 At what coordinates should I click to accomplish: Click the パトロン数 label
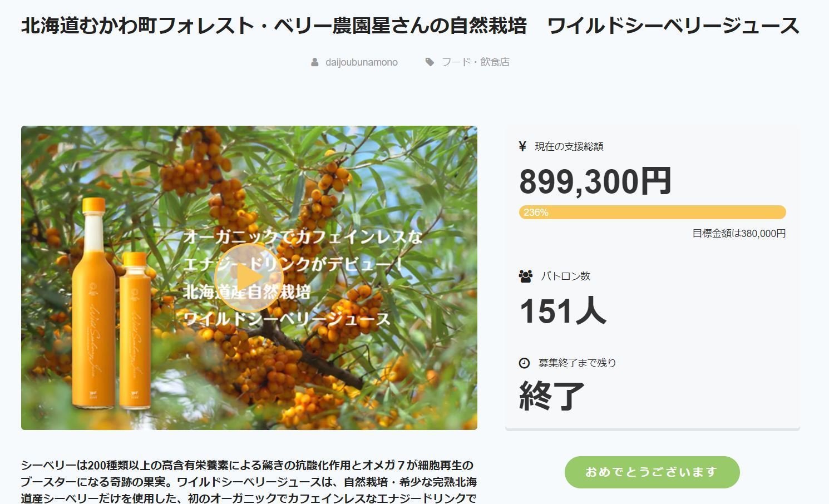click(x=565, y=276)
